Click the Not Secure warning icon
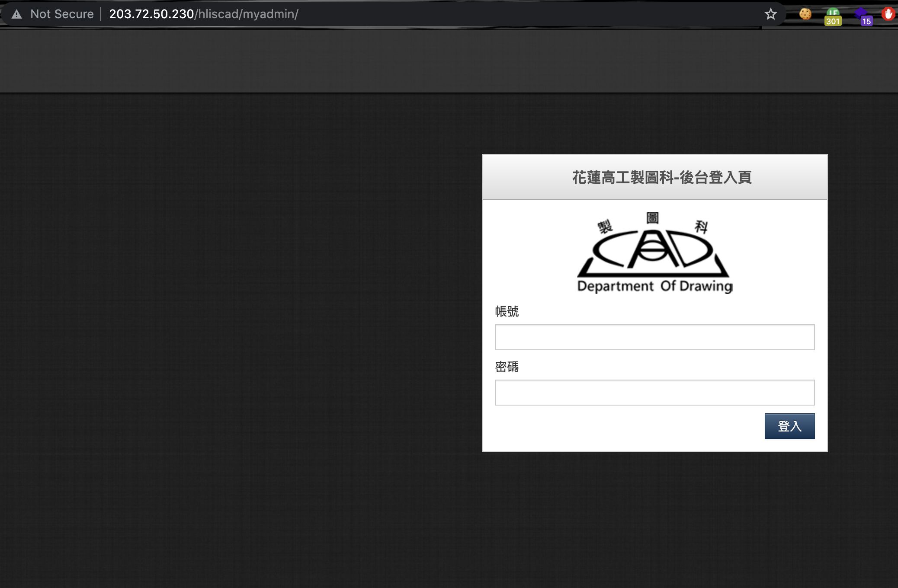898x588 pixels. click(16, 14)
